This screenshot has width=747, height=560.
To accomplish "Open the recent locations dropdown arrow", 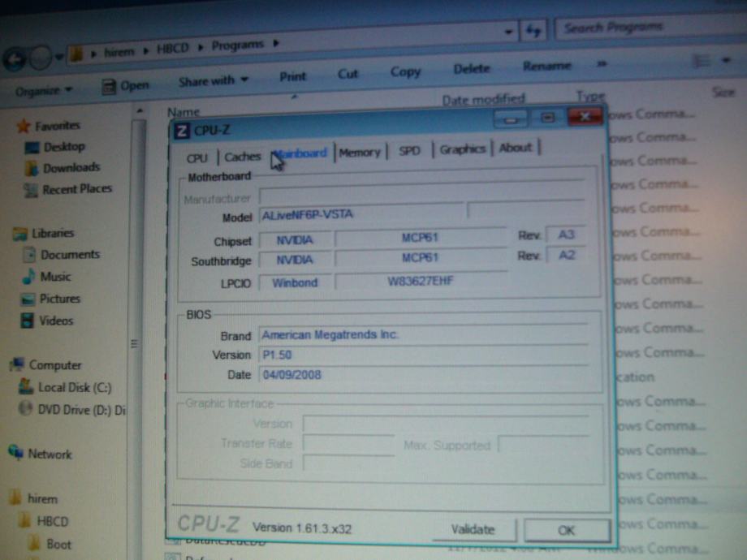I will 59,57.
